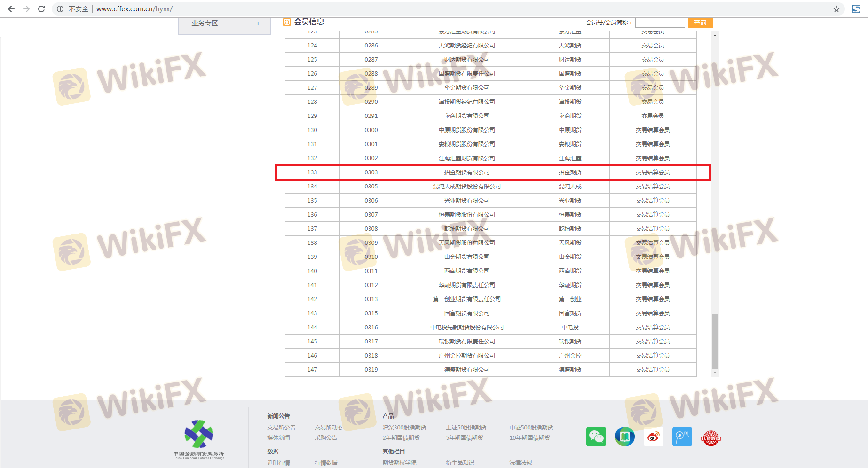Click the blue podcast-style footer icon

(682, 437)
